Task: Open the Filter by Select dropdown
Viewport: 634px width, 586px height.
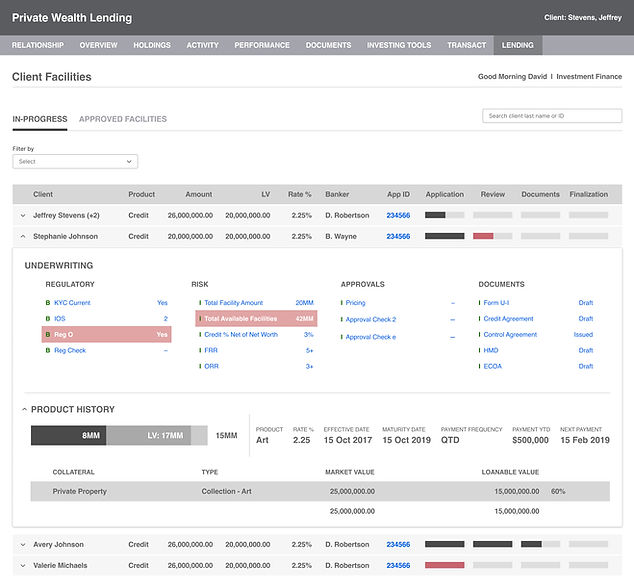Action: pyautogui.click(x=75, y=162)
